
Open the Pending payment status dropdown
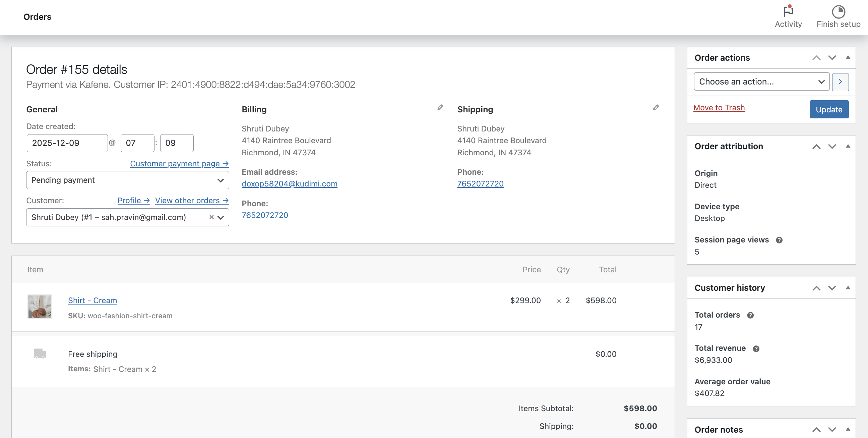128,180
